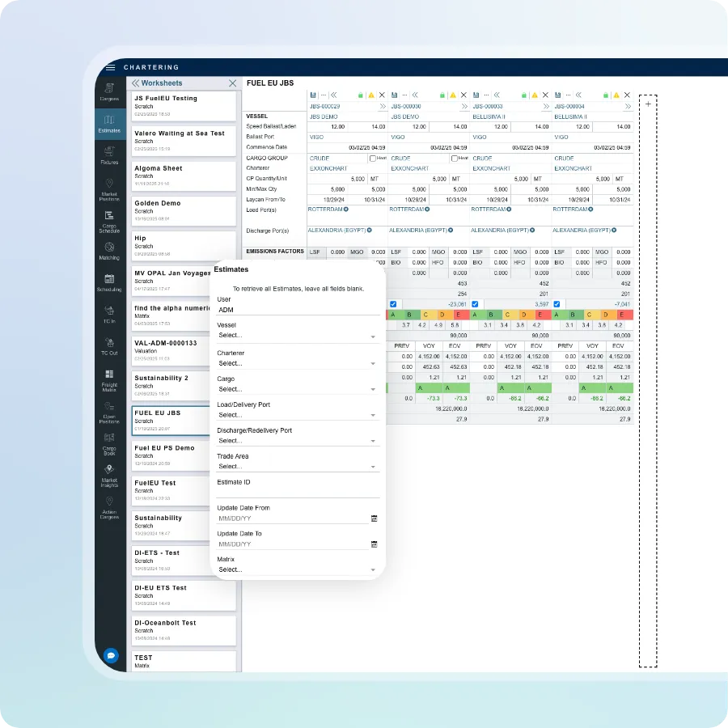
Task: Open the JBS-000033 estimate ID link
Action: [x=488, y=106]
